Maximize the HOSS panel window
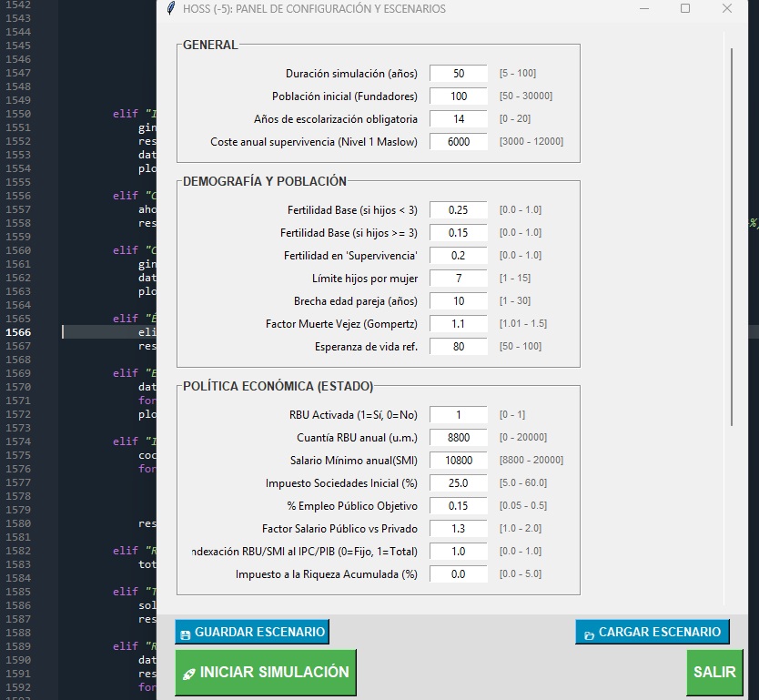Viewport: 759px width, 700px height. 685,9
